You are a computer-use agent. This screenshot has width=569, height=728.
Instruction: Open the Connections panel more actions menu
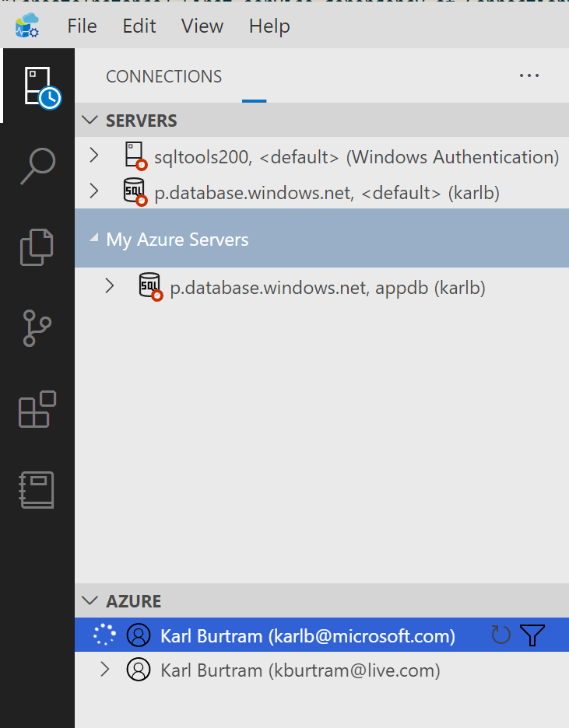[x=529, y=75]
